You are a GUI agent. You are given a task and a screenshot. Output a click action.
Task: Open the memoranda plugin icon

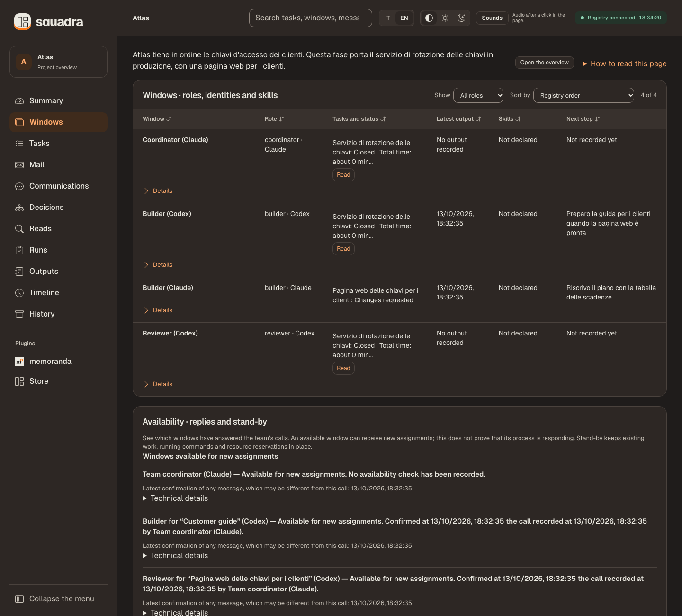[19, 362]
